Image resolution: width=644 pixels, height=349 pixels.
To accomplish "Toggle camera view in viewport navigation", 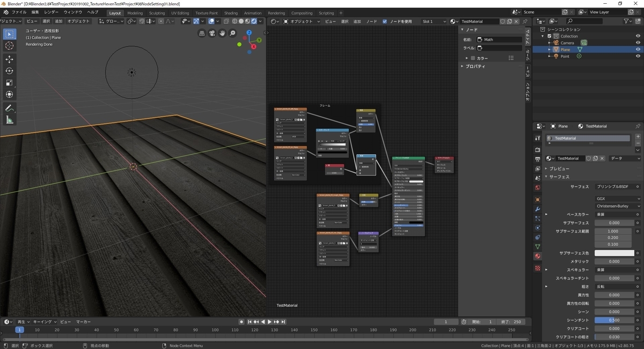I will (x=212, y=33).
